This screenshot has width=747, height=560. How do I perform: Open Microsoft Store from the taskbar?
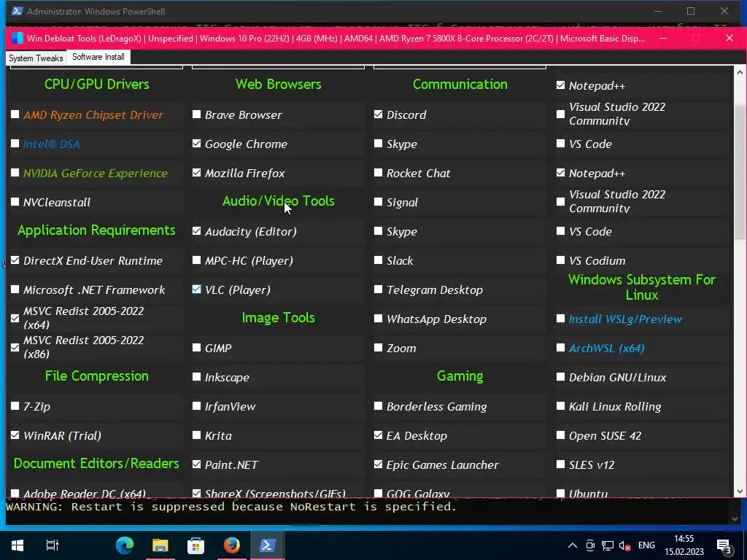click(x=196, y=545)
